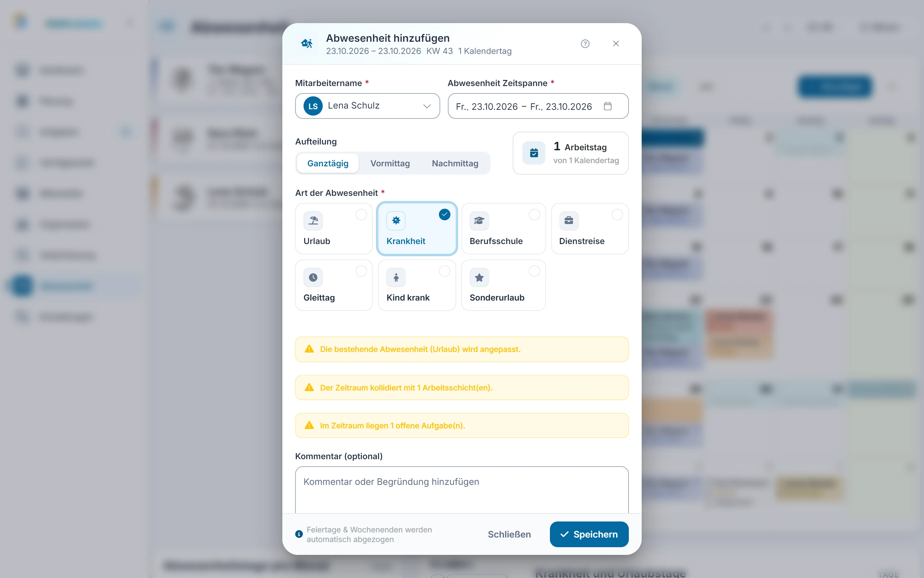Click warning text about Urlaub wird angepasst
This screenshot has width=924, height=578.
point(420,349)
